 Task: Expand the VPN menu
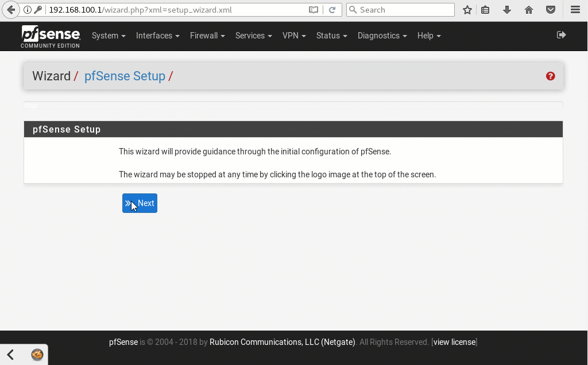(x=294, y=36)
